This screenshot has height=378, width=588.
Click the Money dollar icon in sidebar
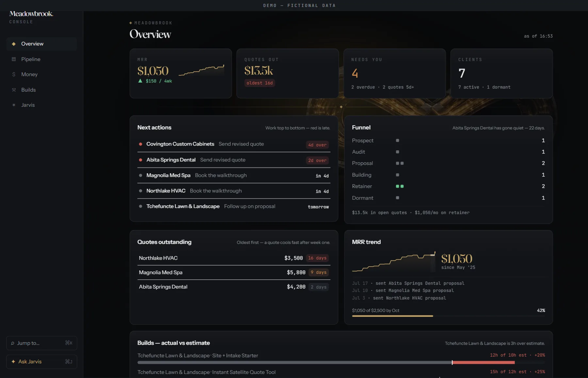click(14, 74)
